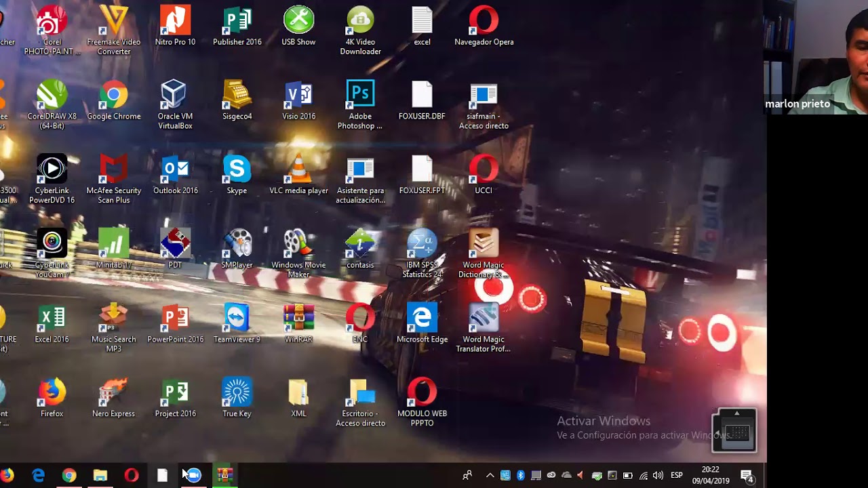
Task: Open the clock showing 20:22 09/04/2019
Action: pos(710,475)
